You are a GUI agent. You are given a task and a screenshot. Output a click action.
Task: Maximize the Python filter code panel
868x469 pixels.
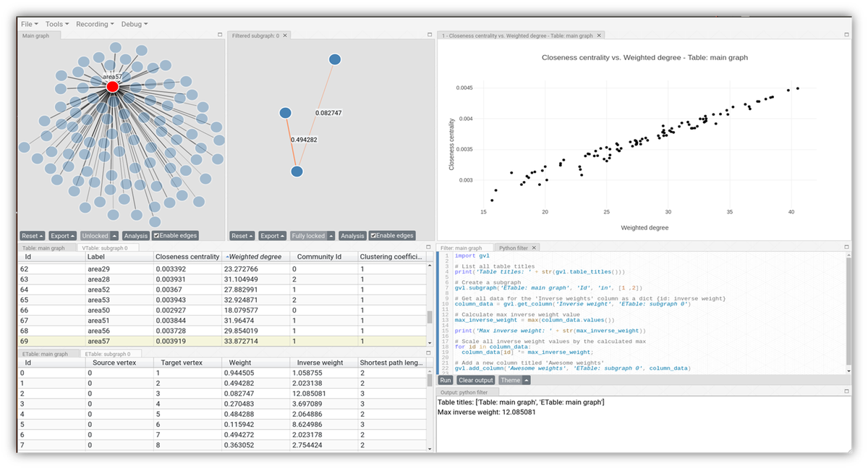click(x=845, y=247)
